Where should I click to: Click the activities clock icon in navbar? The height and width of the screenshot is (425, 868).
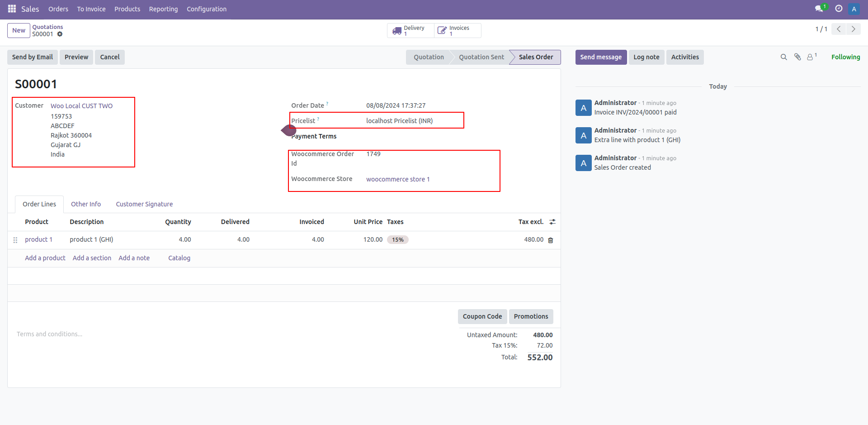pyautogui.click(x=839, y=9)
